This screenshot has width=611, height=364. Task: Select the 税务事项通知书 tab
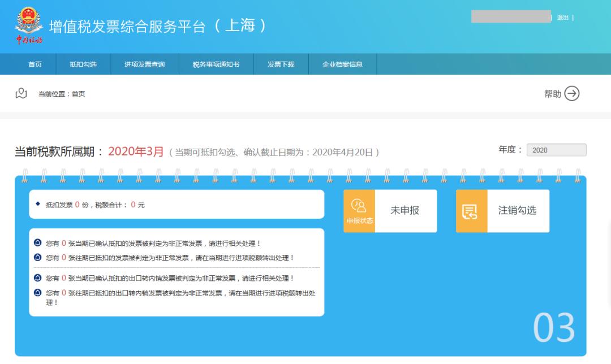pyautogui.click(x=216, y=64)
